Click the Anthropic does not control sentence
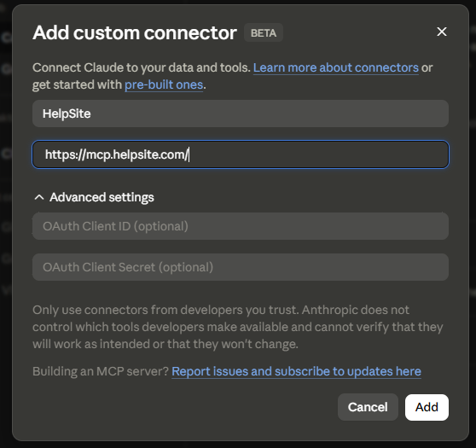The width and height of the screenshot is (476, 448). click(x=238, y=327)
